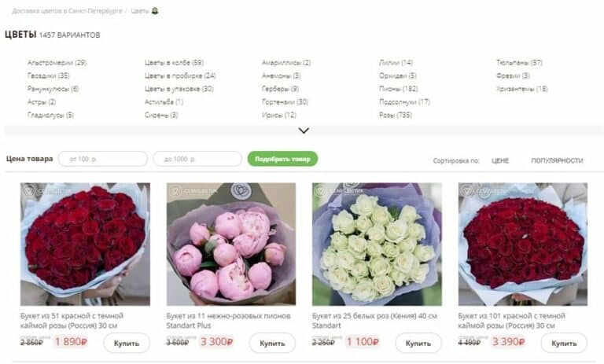Screen dimensions: 604x364
Task: Buy the bouquet of 101 red roses
Action: point(564,343)
